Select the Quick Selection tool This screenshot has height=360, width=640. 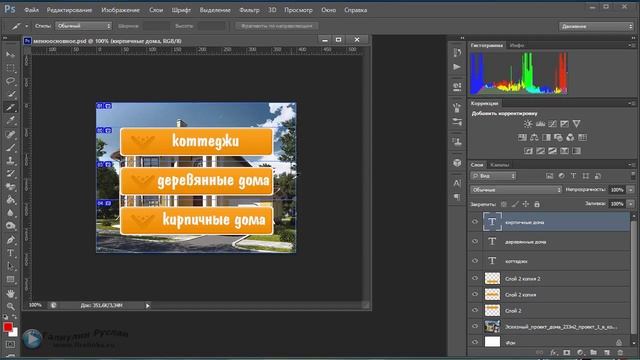(10, 94)
